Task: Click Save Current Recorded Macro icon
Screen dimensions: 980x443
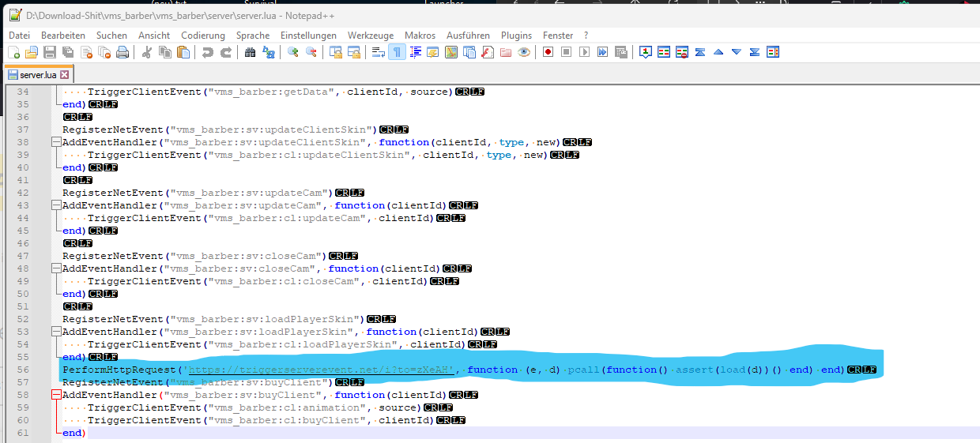Action: pyautogui.click(x=620, y=52)
